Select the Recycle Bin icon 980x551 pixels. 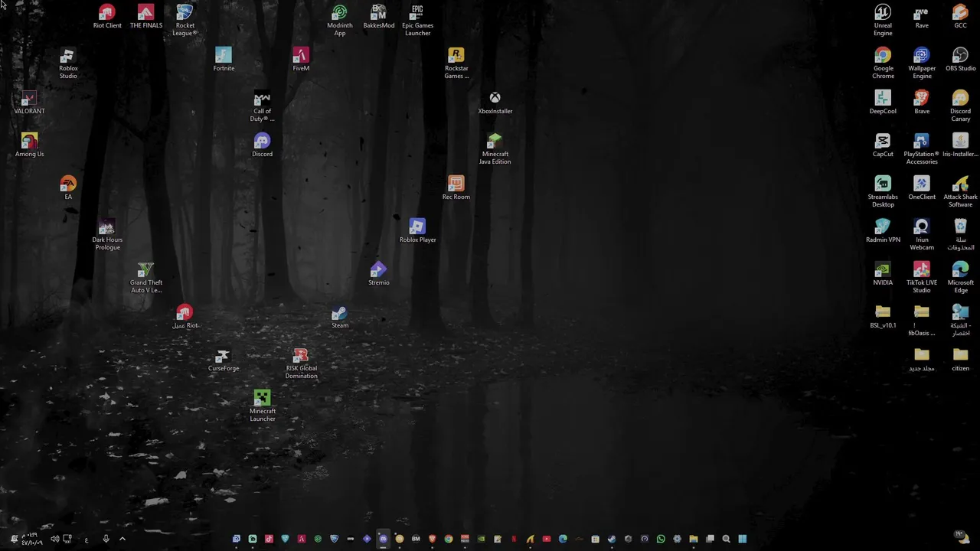pyautogui.click(x=960, y=235)
